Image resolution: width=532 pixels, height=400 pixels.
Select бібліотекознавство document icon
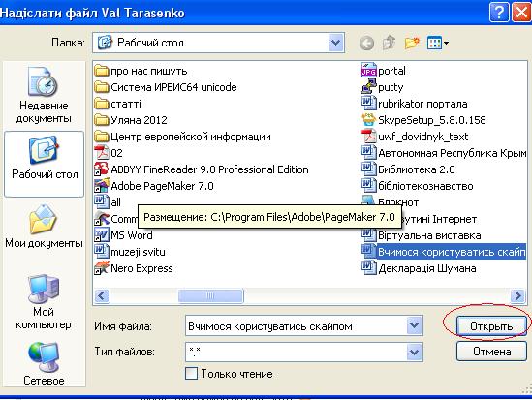(x=369, y=186)
